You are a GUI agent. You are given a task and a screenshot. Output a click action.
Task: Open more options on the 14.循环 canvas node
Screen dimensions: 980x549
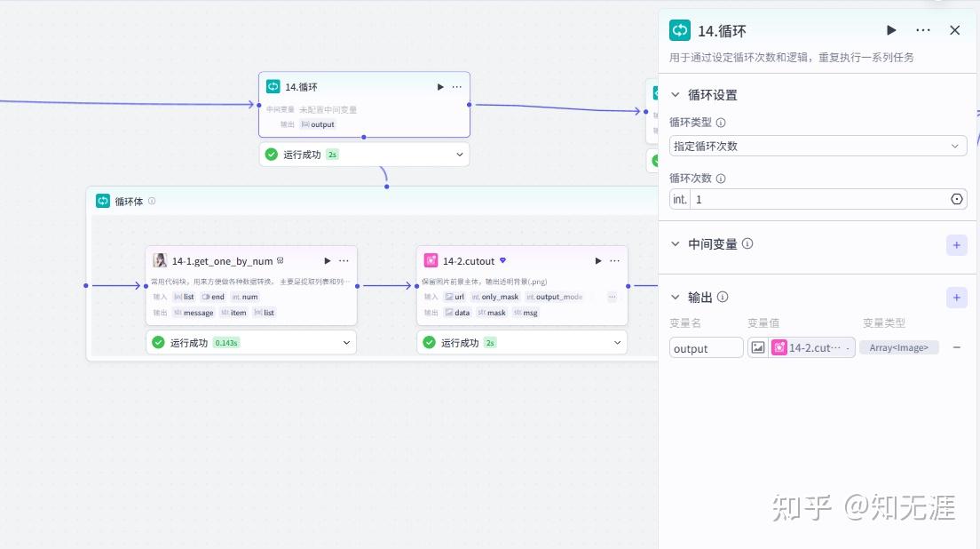click(x=457, y=87)
